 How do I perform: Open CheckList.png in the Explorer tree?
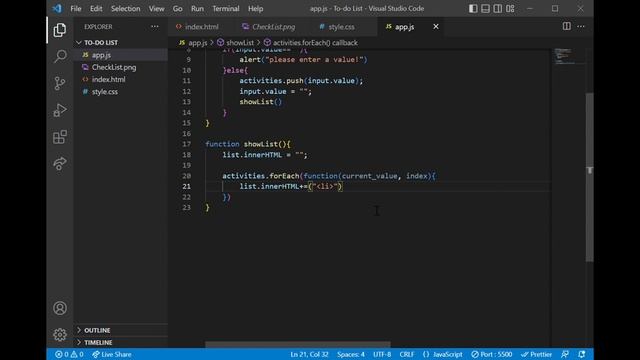pos(120,67)
